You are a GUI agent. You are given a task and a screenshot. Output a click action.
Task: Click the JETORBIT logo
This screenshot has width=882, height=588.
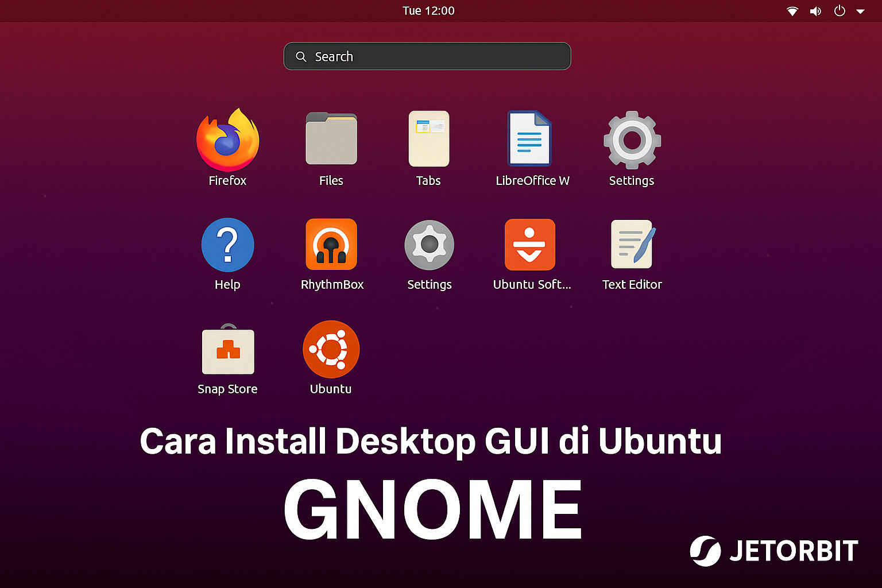click(x=773, y=550)
